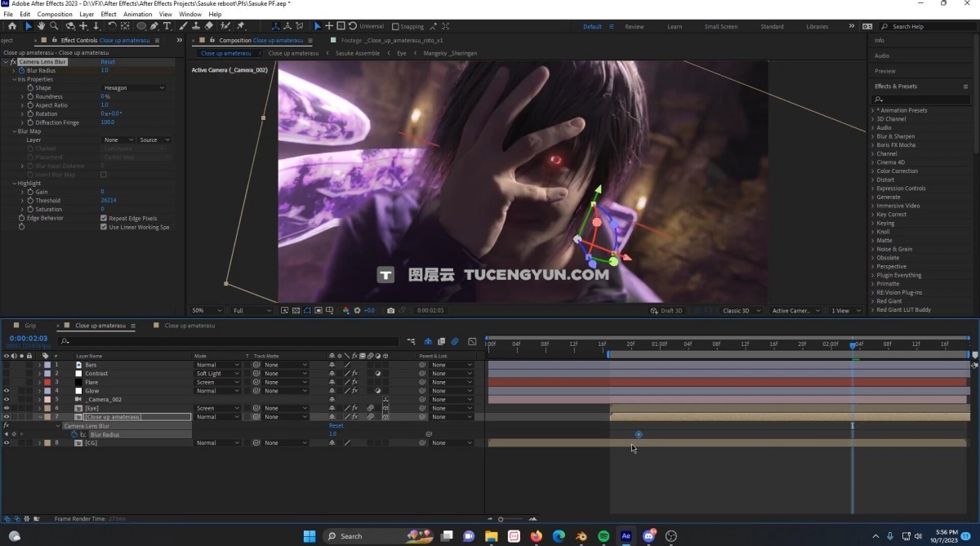Take a snapshot with camera icon

point(391,310)
